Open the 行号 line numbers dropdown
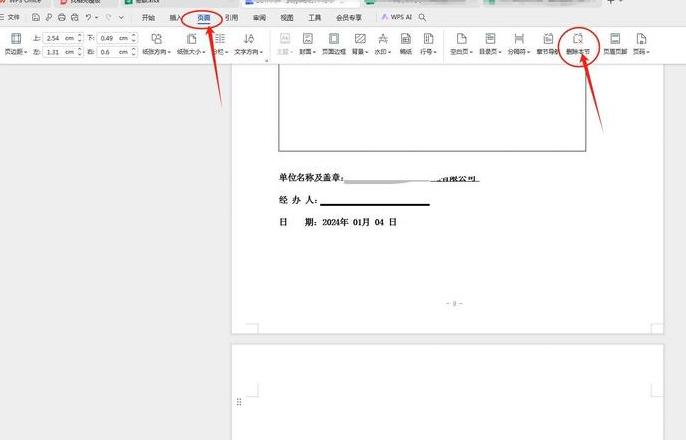The height and width of the screenshot is (440, 686). click(428, 44)
